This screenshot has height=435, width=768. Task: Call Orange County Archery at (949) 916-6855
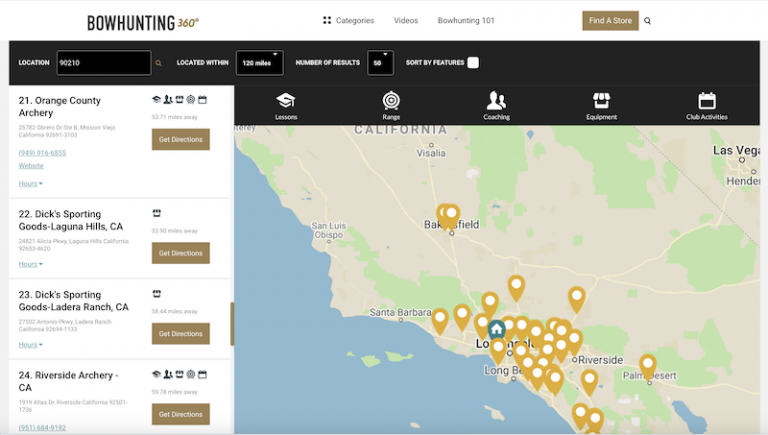pos(42,153)
